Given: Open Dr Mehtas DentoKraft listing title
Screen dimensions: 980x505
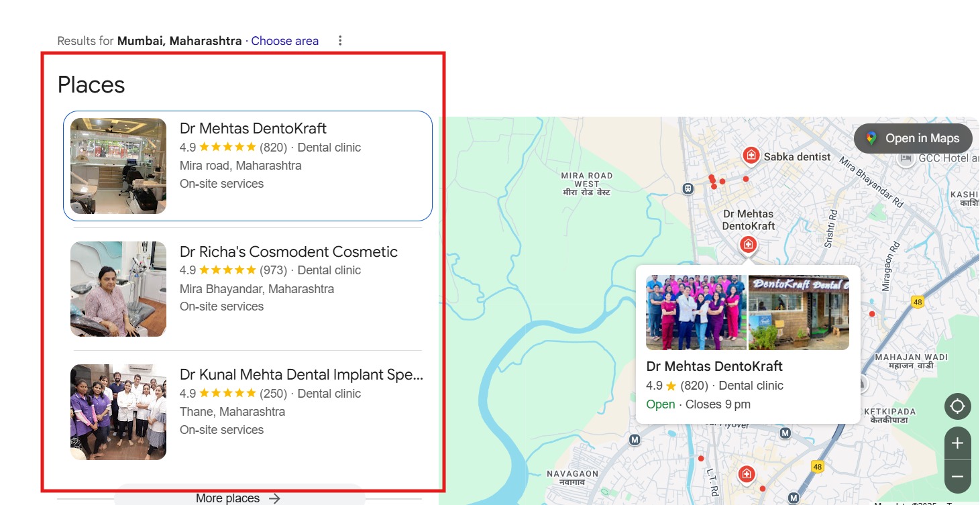Looking at the screenshot, I should point(253,128).
